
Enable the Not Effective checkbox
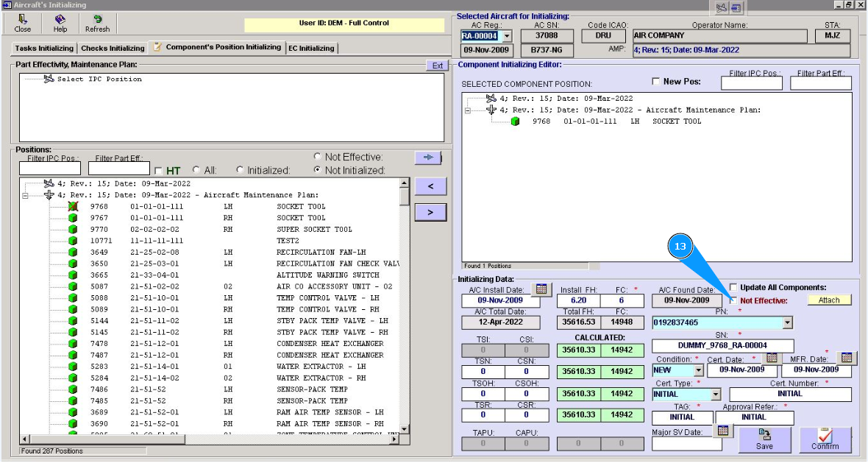(733, 300)
